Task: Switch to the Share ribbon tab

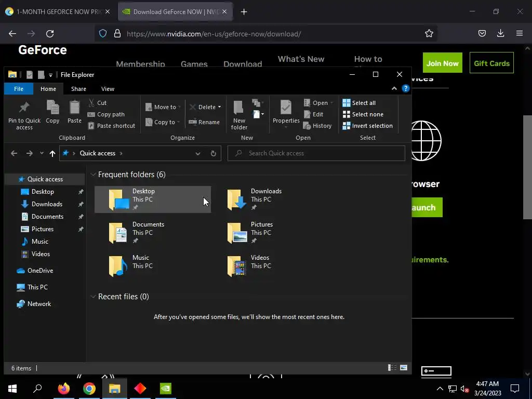Action: 78,89
